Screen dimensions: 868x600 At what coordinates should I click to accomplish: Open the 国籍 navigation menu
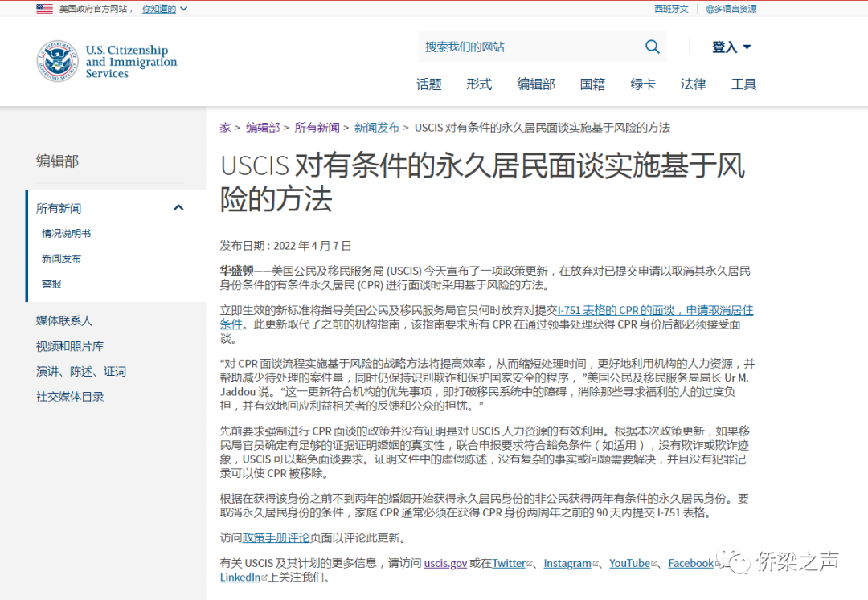point(592,84)
